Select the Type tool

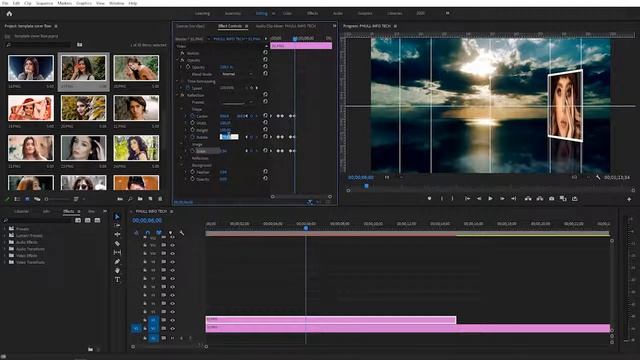[x=117, y=280]
